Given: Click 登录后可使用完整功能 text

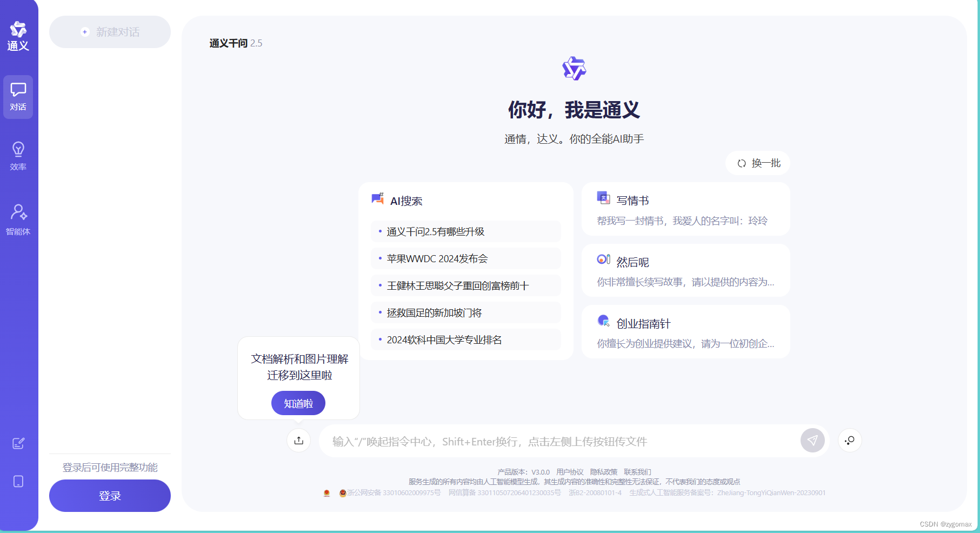Looking at the screenshot, I should coord(110,468).
